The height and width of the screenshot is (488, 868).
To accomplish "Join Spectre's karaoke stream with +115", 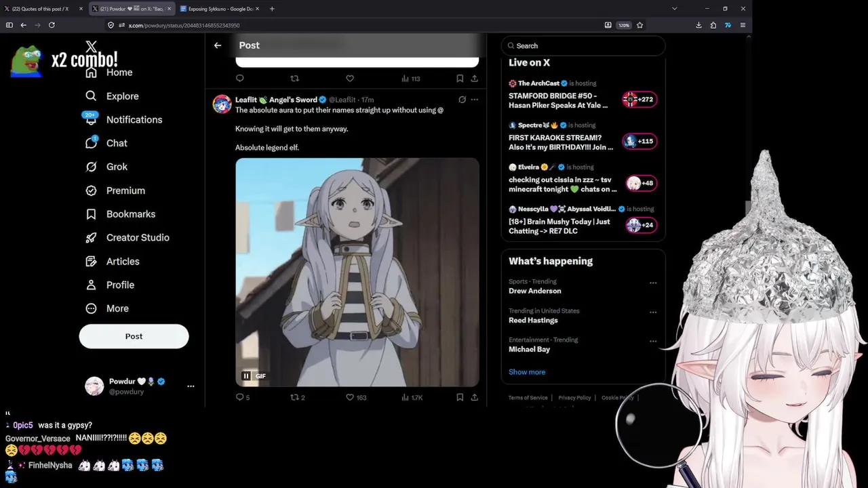I will click(640, 142).
